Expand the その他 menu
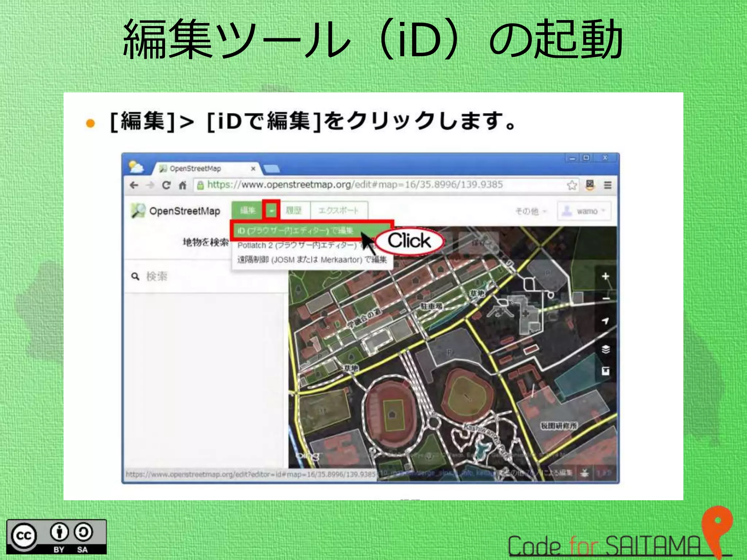Image resolution: width=747 pixels, height=560 pixels. pyautogui.click(x=530, y=211)
